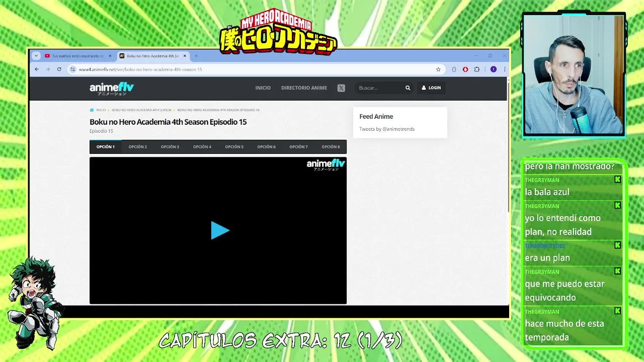Image resolution: width=644 pixels, height=362 pixels.
Task: Click the URL address bar
Action: [x=257, y=69]
